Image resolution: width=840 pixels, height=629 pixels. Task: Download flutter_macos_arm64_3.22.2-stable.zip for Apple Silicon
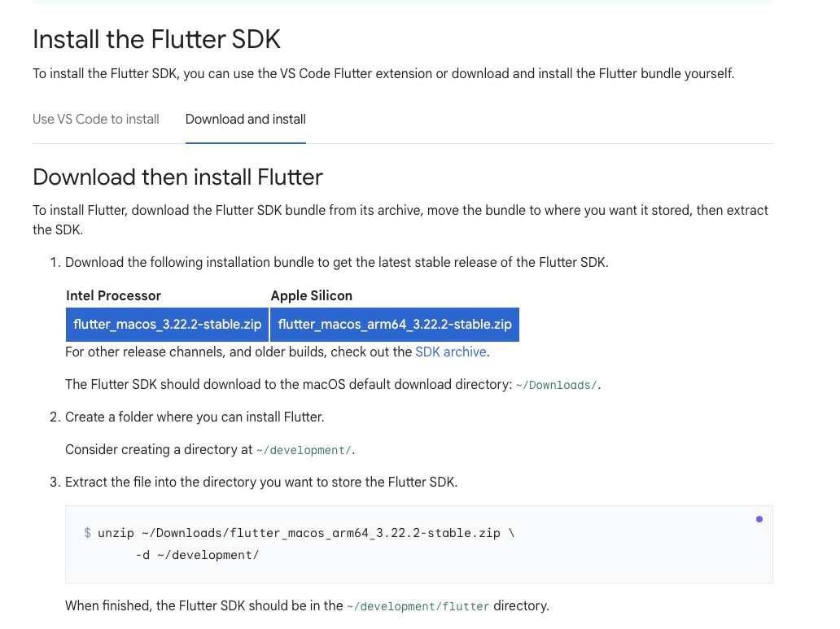395,324
